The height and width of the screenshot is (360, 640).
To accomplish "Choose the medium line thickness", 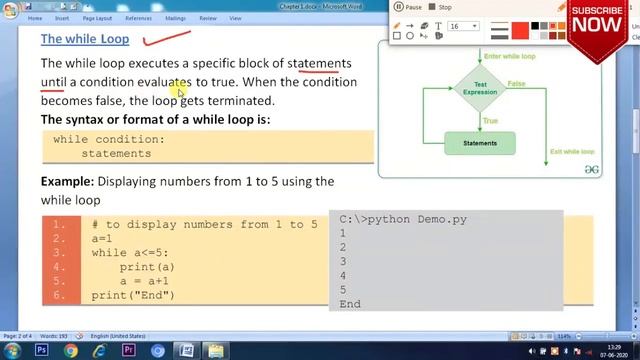I will (x=499, y=30).
